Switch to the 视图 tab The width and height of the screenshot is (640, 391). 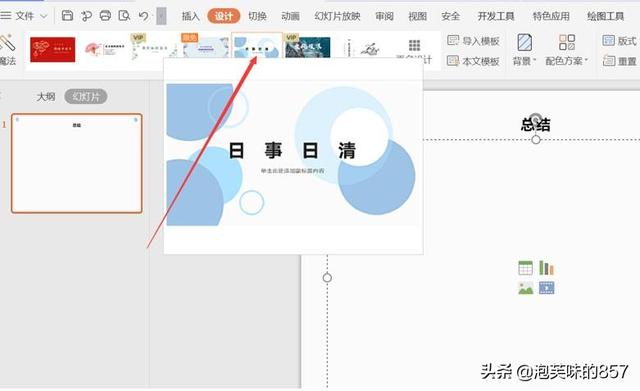click(418, 16)
